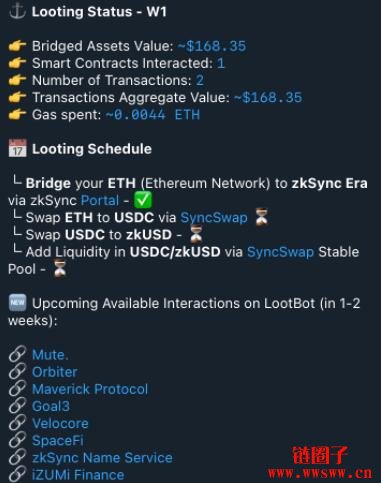
Task: Click the hourglass after the zkUSD swap
Action: coord(196,235)
